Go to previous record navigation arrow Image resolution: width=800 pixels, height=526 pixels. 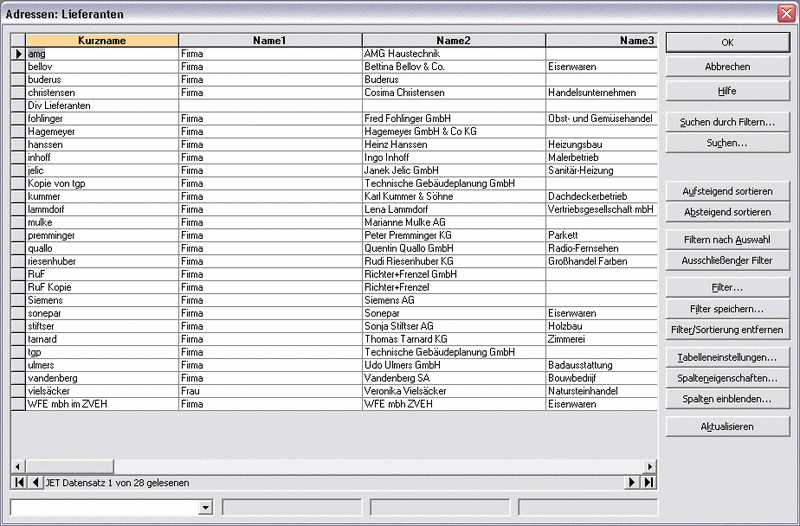(35, 482)
